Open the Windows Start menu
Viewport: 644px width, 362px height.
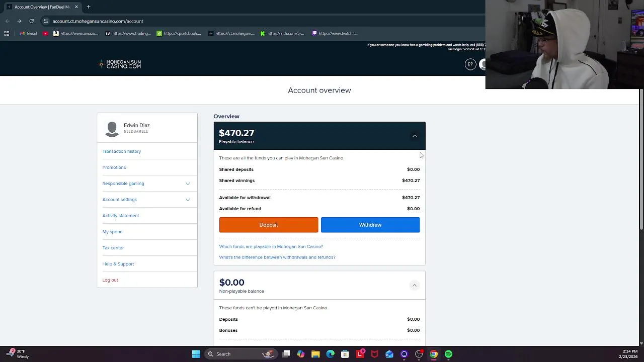pyautogui.click(x=196, y=354)
